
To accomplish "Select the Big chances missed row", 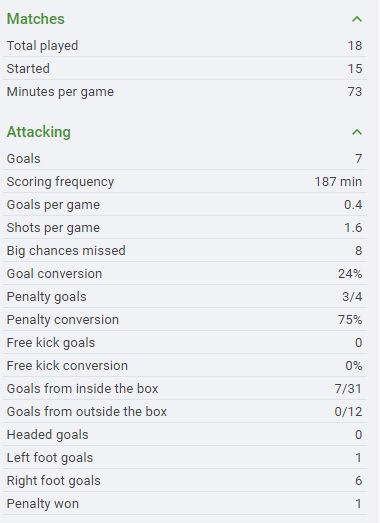I will click(185, 250).
